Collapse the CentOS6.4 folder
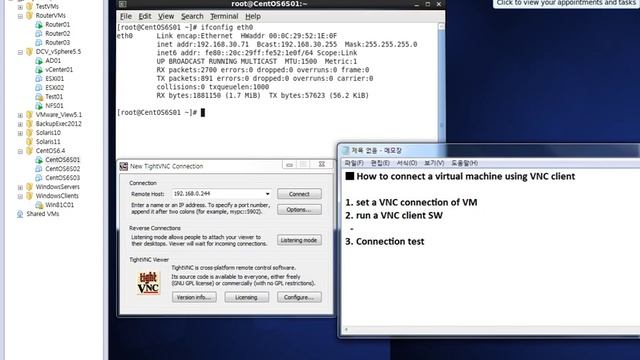The height and width of the screenshot is (360, 640). (x=20, y=151)
